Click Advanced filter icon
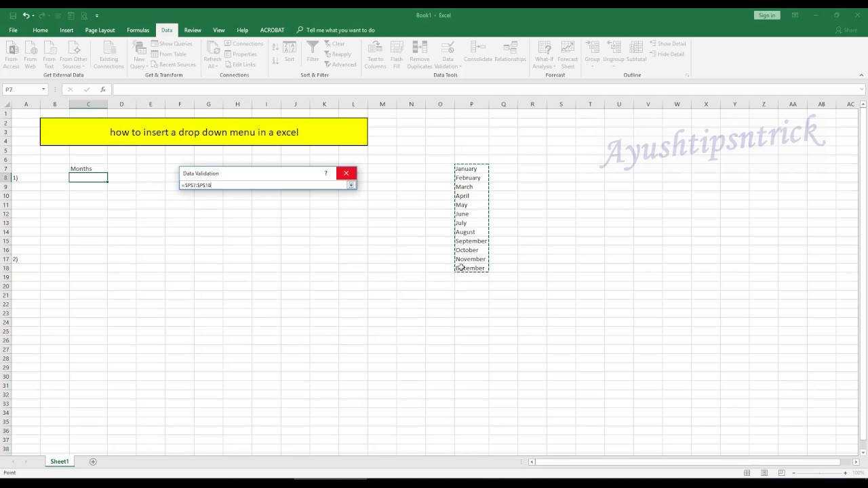 click(x=340, y=64)
